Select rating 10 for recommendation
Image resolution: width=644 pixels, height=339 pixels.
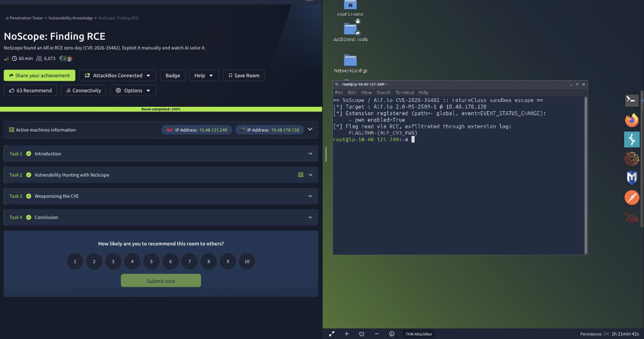coord(247,261)
